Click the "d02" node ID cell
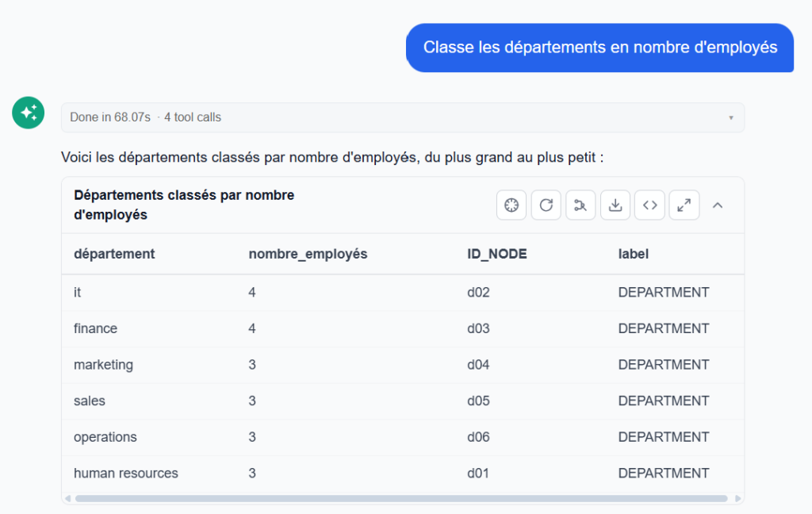 (478, 292)
